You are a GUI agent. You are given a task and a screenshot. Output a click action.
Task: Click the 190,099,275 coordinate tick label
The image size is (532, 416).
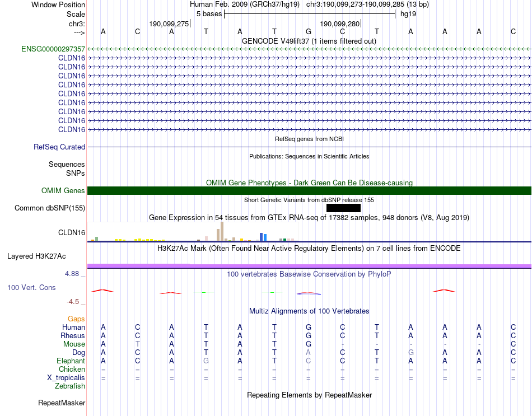[169, 24]
